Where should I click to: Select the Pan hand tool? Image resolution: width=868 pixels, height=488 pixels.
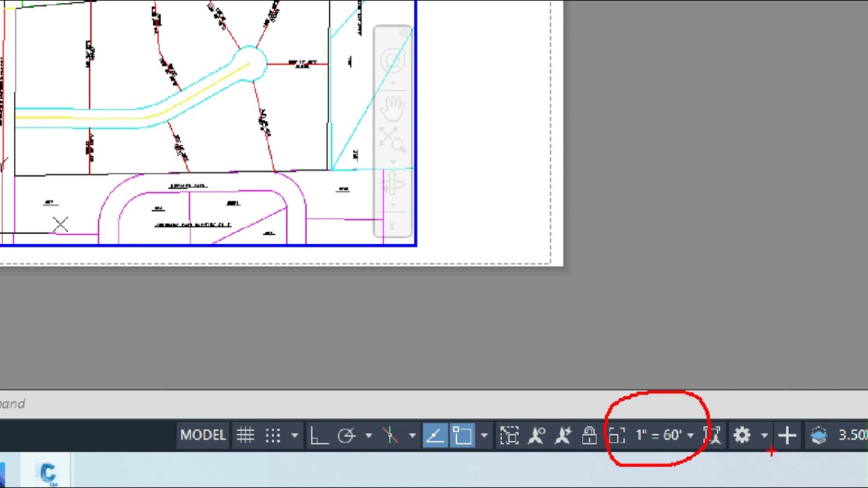(393, 107)
